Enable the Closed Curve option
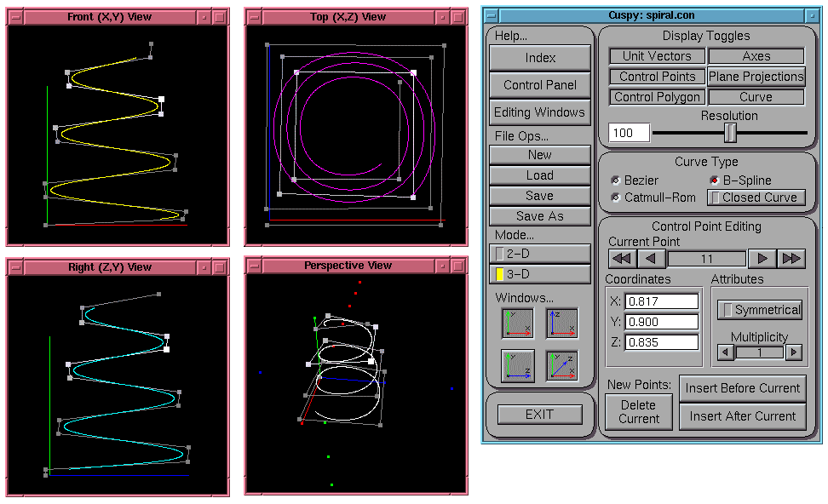This screenshot has height=504, width=828. click(x=756, y=198)
